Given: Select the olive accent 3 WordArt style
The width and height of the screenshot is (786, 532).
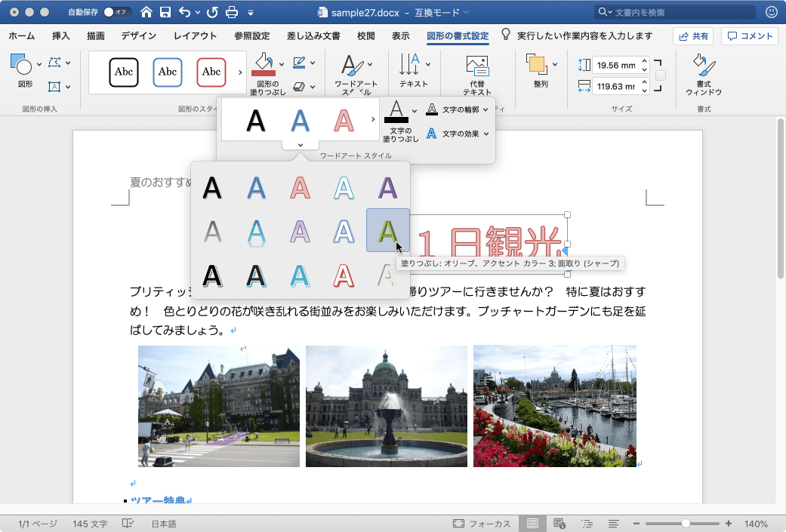Looking at the screenshot, I should 387,230.
